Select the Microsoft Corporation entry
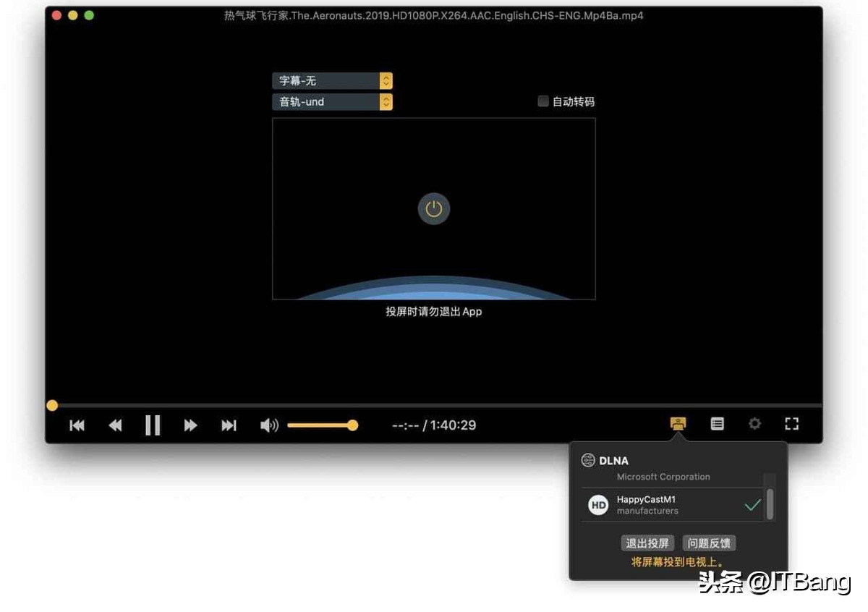This screenshot has width=868, height=612. click(663, 477)
